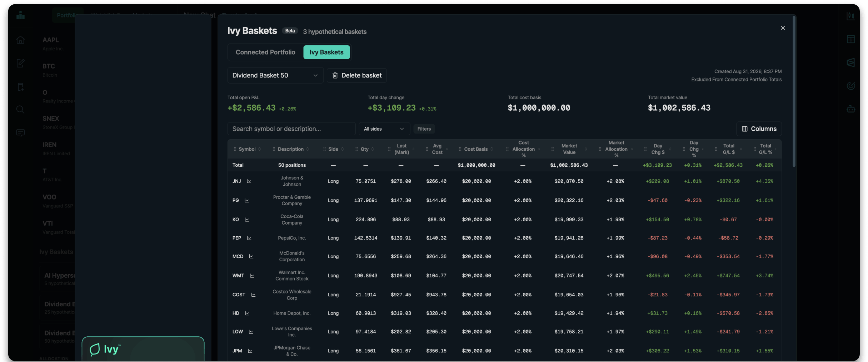This screenshot has width=868, height=362.
Task: Sort by the Description column header
Action: coord(291,149)
